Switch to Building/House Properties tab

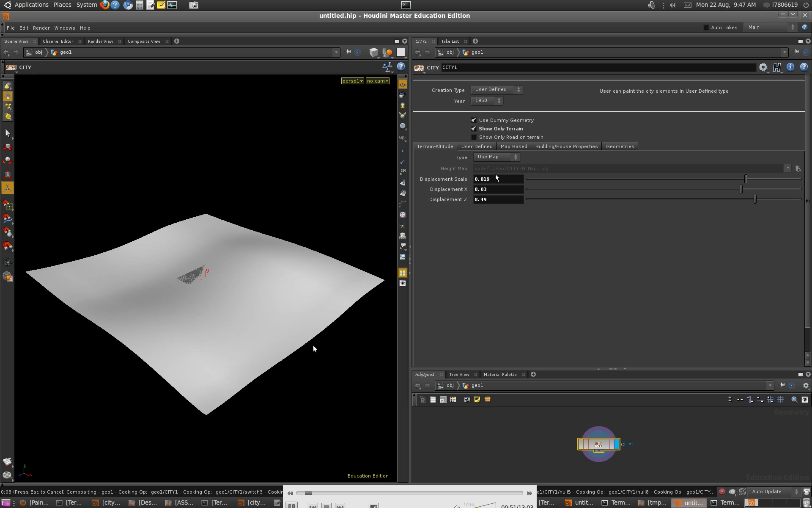(x=566, y=146)
